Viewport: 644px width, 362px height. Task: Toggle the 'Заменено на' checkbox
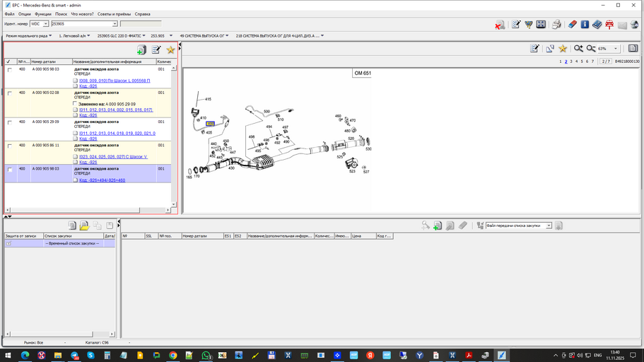point(76,104)
